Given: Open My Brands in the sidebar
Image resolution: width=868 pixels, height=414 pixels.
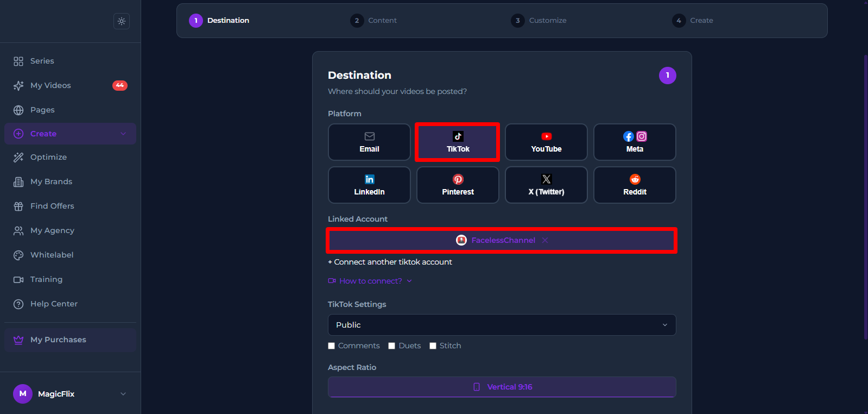Looking at the screenshot, I should coord(70,182).
